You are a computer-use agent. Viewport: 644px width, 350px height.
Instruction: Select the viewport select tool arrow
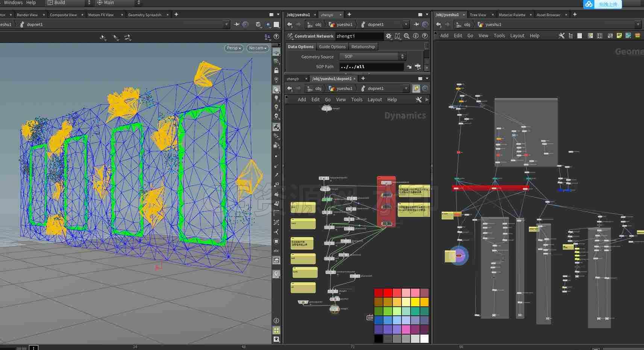coord(102,37)
